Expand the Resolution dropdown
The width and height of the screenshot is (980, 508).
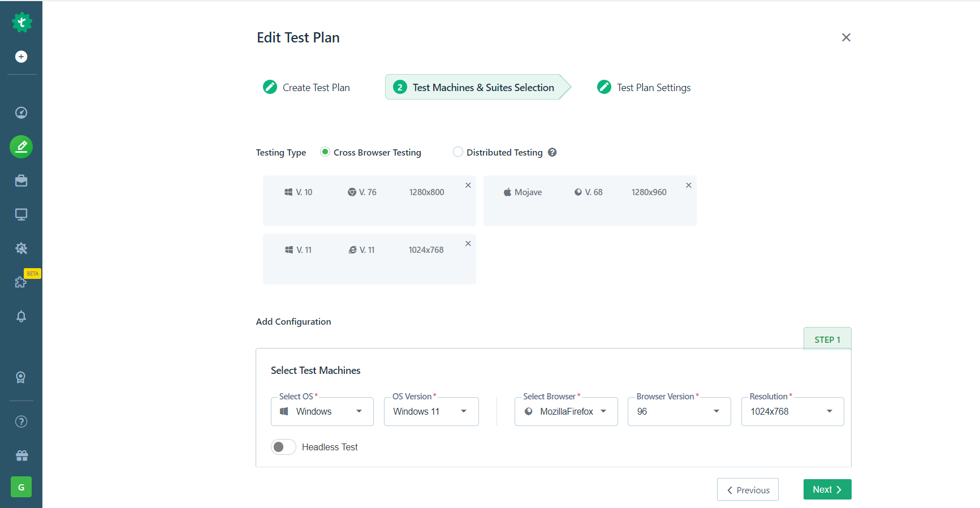792,411
